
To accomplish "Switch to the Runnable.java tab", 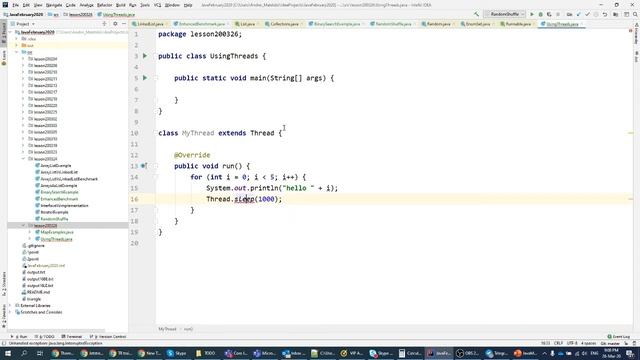I will pos(518,24).
